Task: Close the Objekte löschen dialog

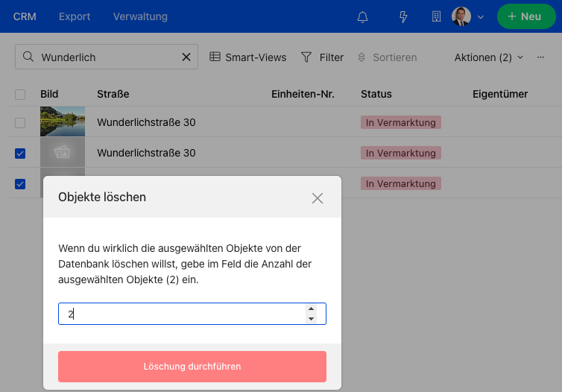Action: pos(318,198)
